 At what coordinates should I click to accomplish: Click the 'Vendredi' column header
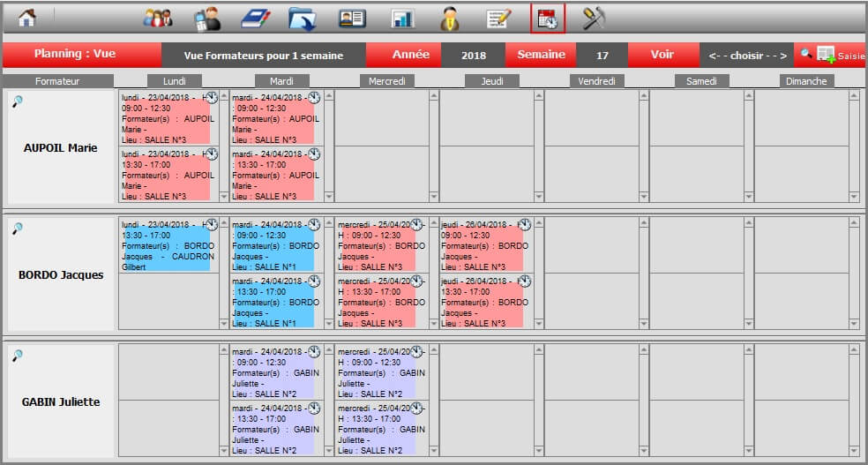(x=597, y=81)
